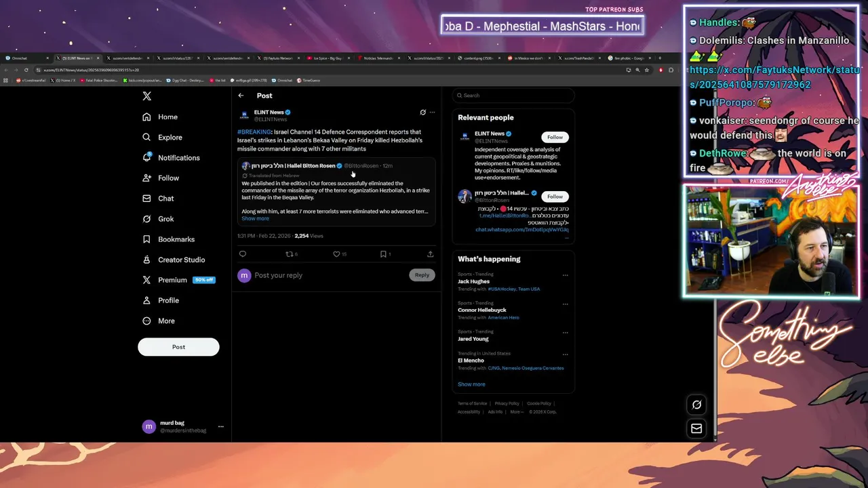868x488 pixels.
Task: Open a new browser tab with plus
Action: point(660,58)
